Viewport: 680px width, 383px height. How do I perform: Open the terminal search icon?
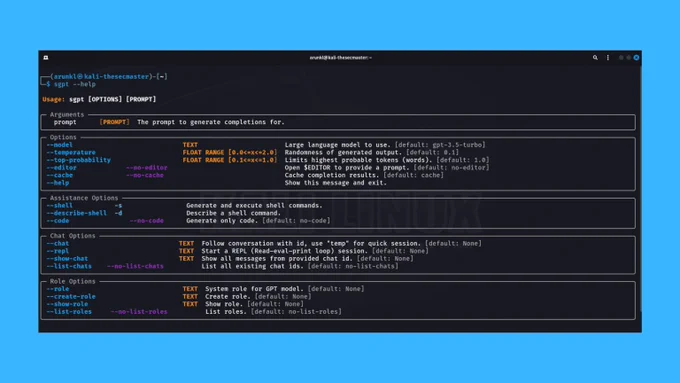click(x=595, y=57)
